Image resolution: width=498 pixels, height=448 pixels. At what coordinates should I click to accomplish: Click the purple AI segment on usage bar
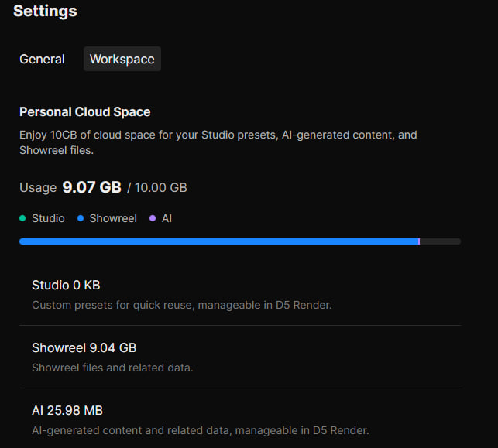pos(419,241)
